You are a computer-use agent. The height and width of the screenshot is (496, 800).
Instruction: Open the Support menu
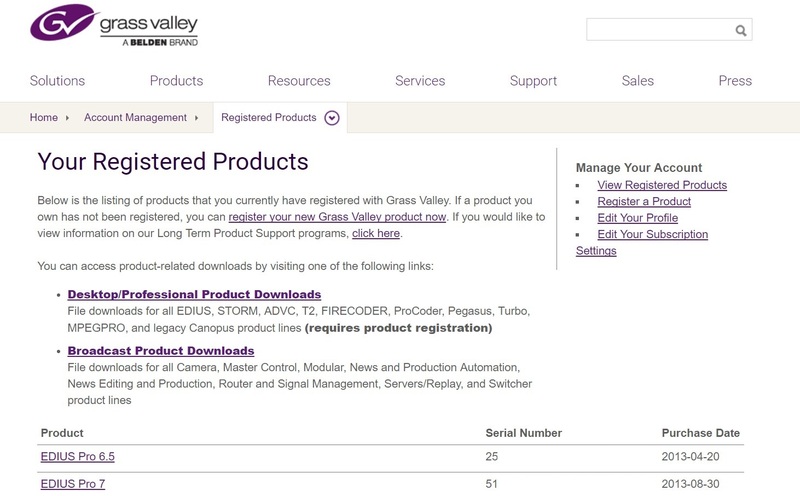pyautogui.click(x=533, y=81)
